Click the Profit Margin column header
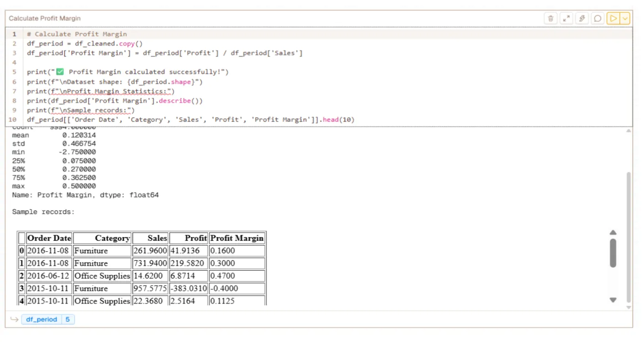644x344 pixels. click(x=237, y=238)
